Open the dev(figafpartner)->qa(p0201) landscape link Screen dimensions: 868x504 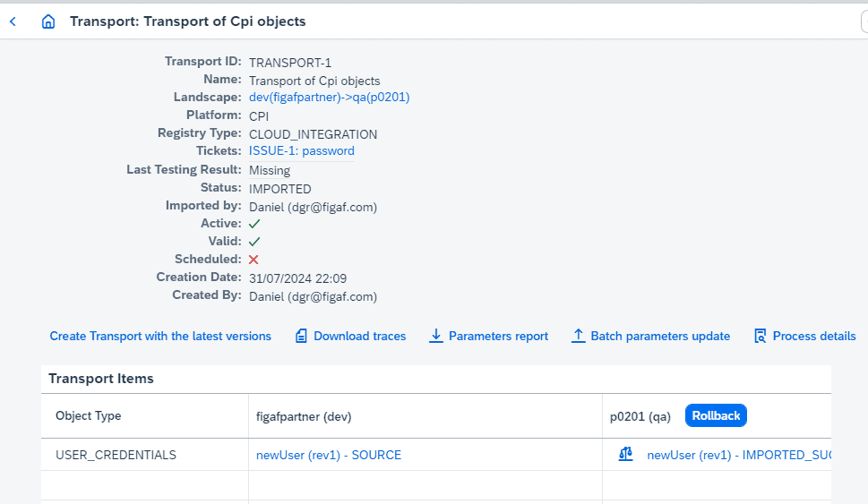pyautogui.click(x=330, y=98)
